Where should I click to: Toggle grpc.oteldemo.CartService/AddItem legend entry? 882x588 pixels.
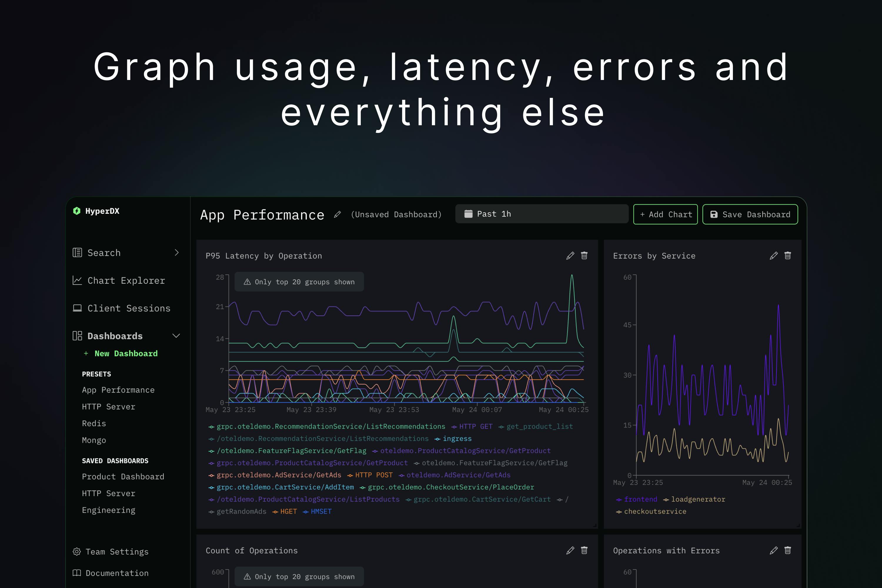281,487
